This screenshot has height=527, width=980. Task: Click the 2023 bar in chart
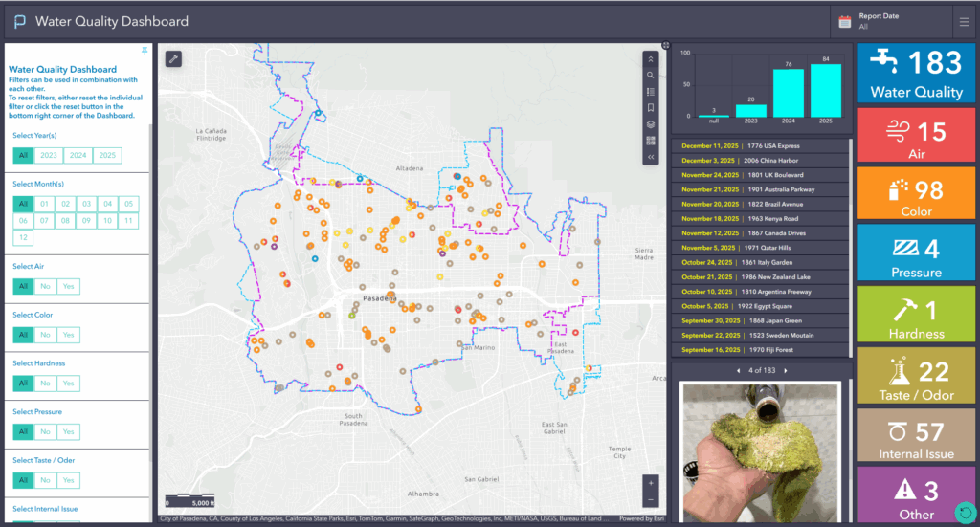click(750, 111)
